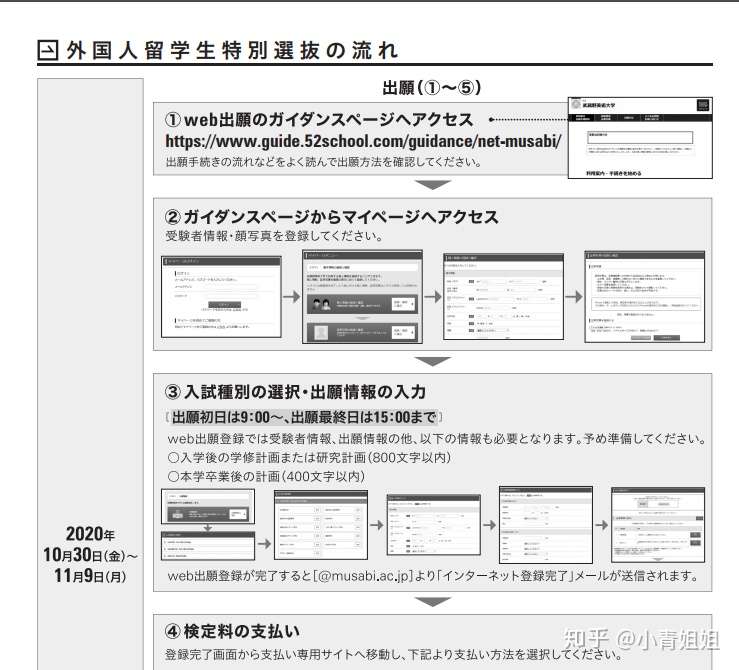Select the text 出願(①〜⑤)

coord(432,88)
